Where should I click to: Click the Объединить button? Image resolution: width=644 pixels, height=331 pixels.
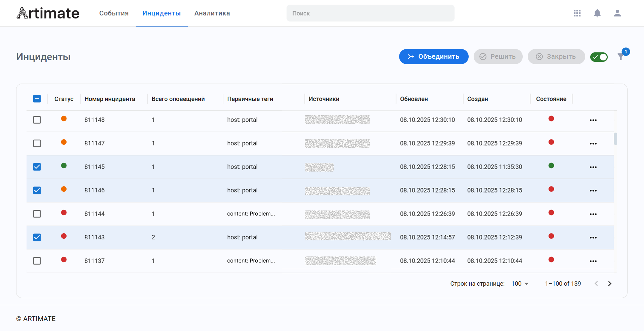pyautogui.click(x=433, y=57)
